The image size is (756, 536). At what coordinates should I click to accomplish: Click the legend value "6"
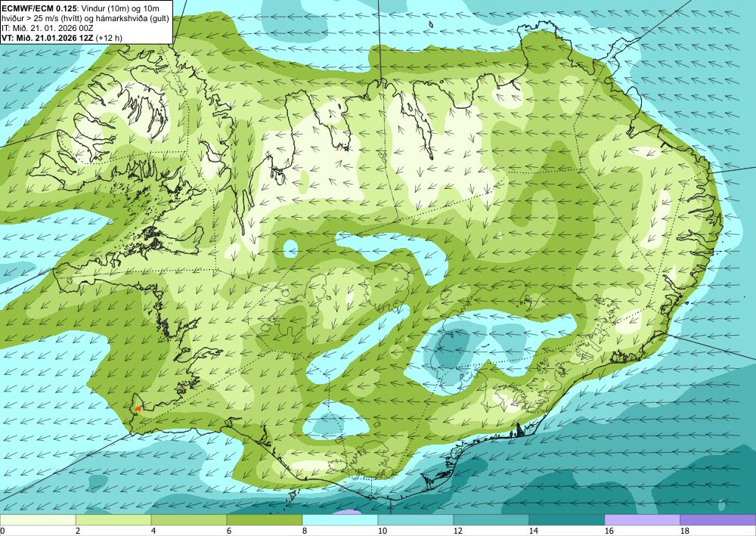[230, 531]
